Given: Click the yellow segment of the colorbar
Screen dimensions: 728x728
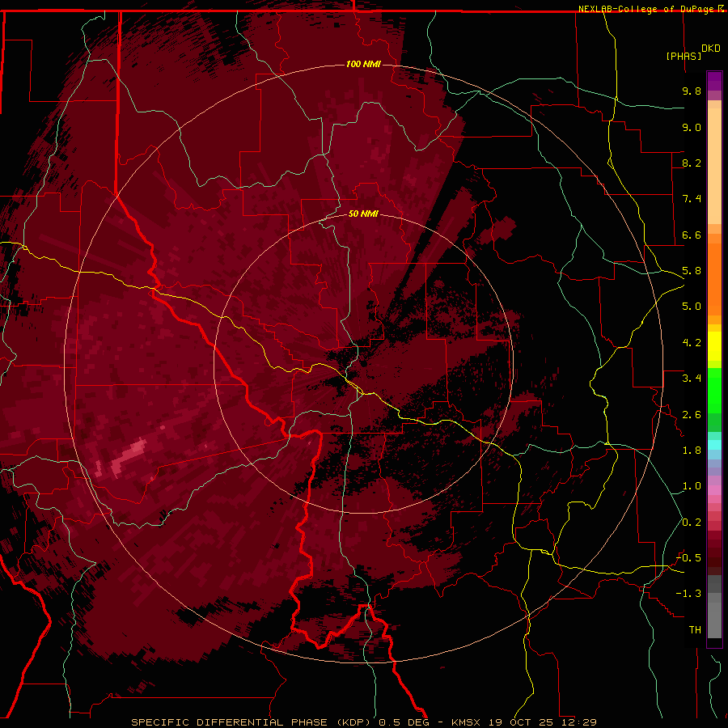Looking at the screenshot, I should coord(714,346).
